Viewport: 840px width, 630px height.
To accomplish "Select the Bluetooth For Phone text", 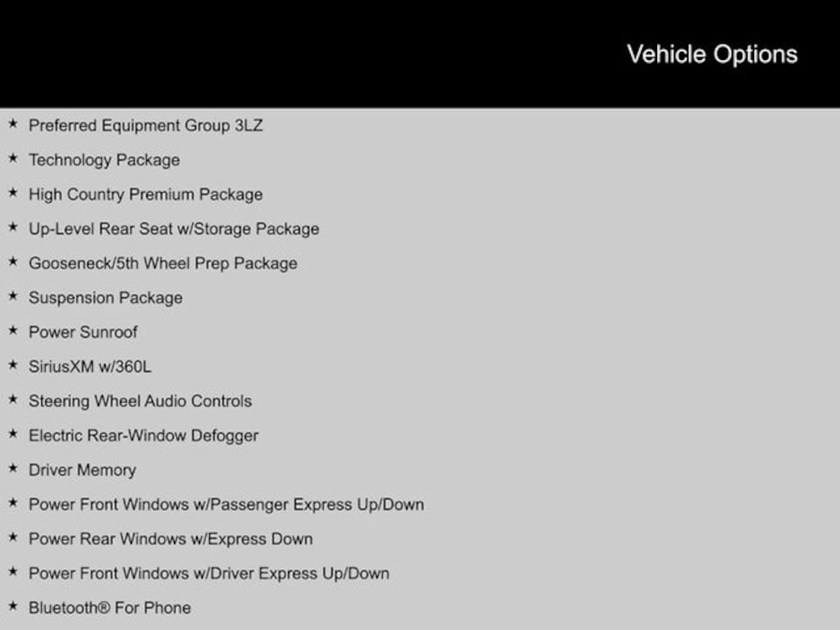I will (109, 608).
